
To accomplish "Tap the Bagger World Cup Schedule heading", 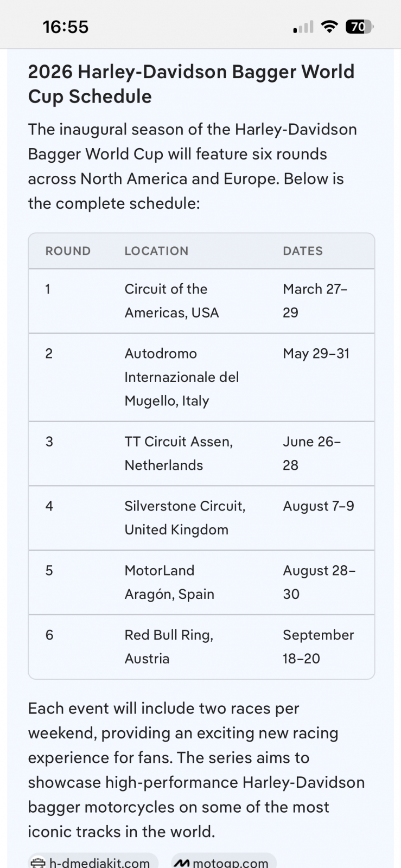I will (x=191, y=84).
